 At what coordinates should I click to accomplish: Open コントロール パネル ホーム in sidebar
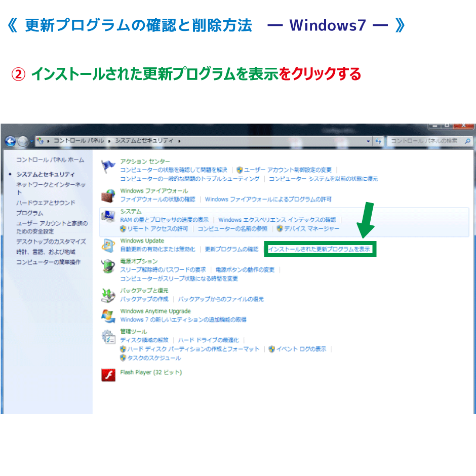[50, 160]
